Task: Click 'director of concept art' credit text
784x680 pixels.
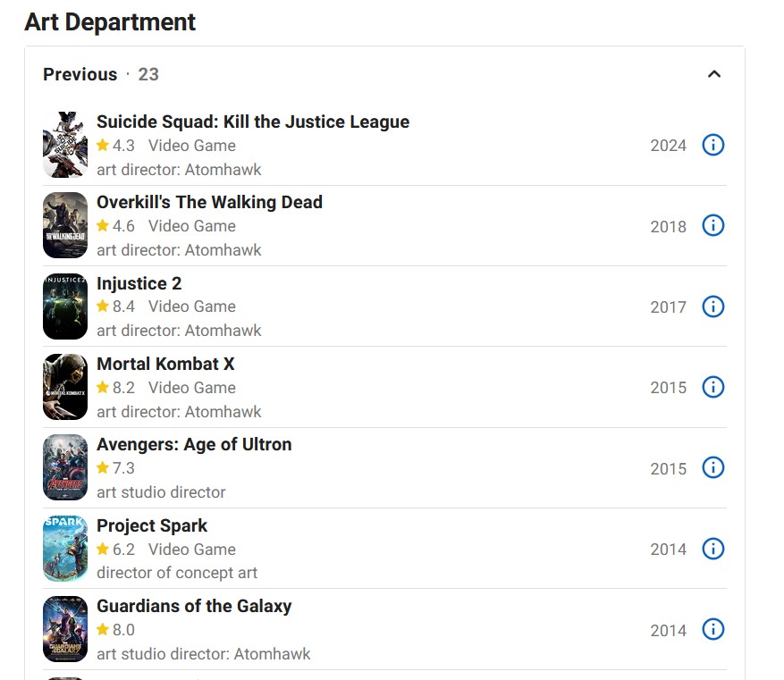Action: [x=177, y=573]
